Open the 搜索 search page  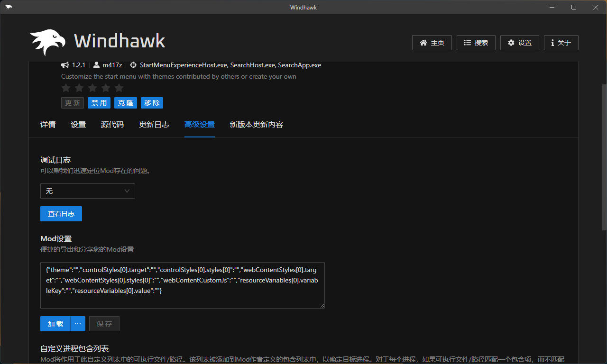(476, 43)
